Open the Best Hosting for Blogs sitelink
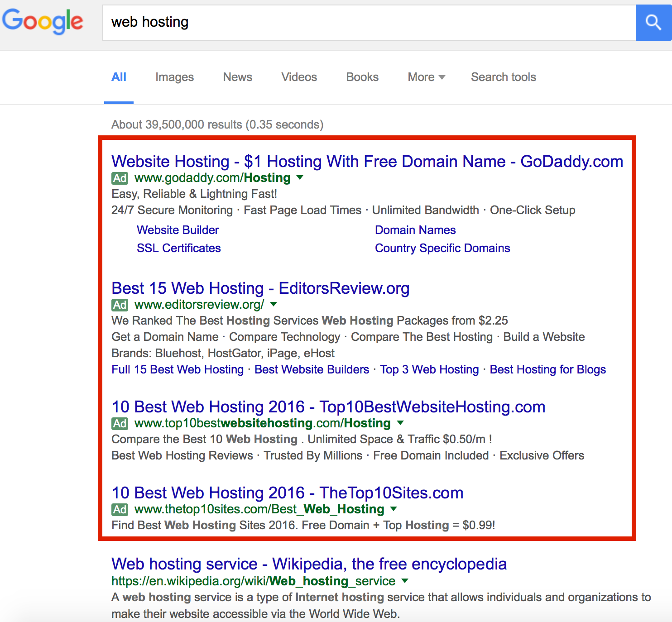 pyautogui.click(x=547, y=370)
